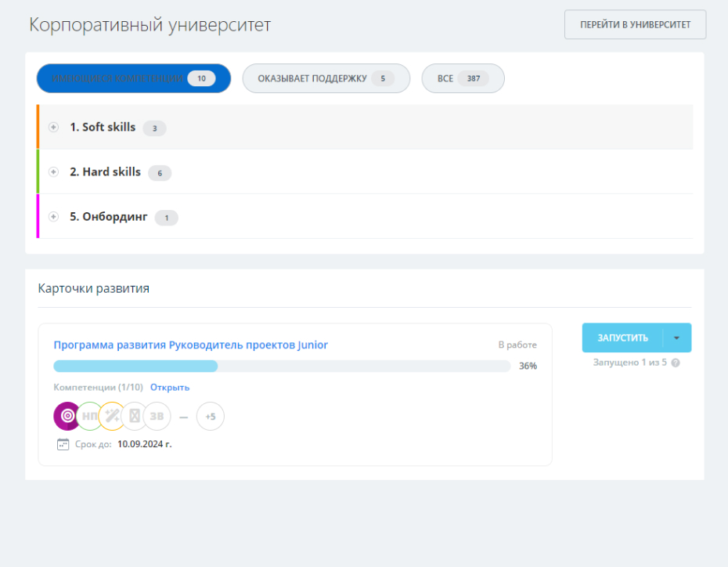The height and width of the screenshot is (567, 728).
Task: Open the dropdown arrow next to ЗАПУСТИТЬ
Action: tap(677, 338)
